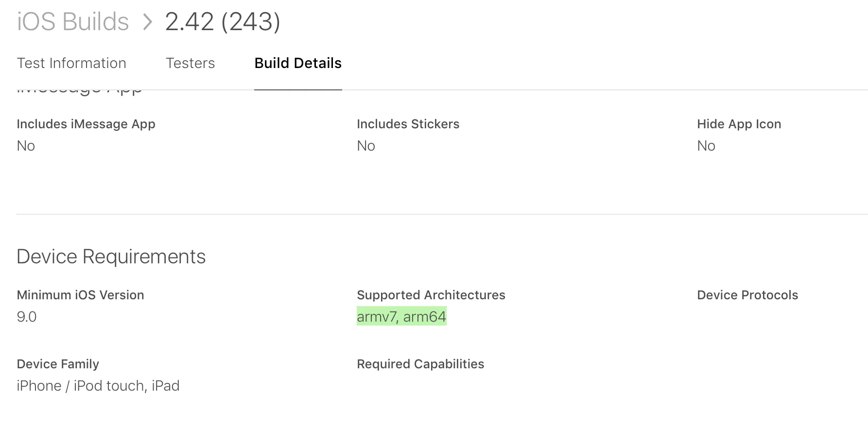
Task: Go back to iOS Builds breadcrumb
Action: coord(73,22)
